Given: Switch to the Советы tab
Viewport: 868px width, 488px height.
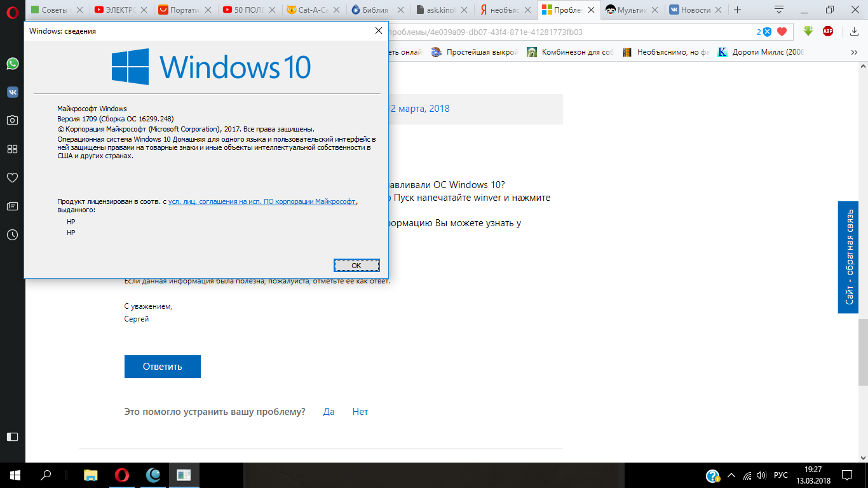Looking at the screenshot, I should click(x=57, y=10).
